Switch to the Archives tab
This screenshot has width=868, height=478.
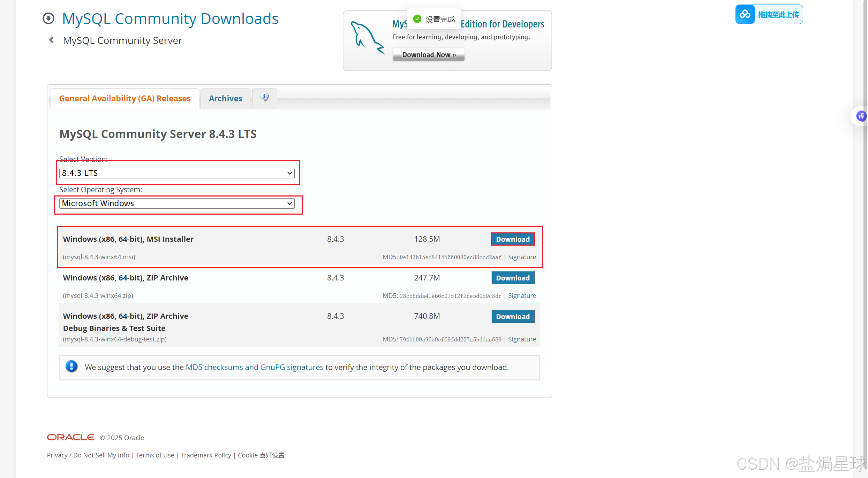[x=225, y=99]
